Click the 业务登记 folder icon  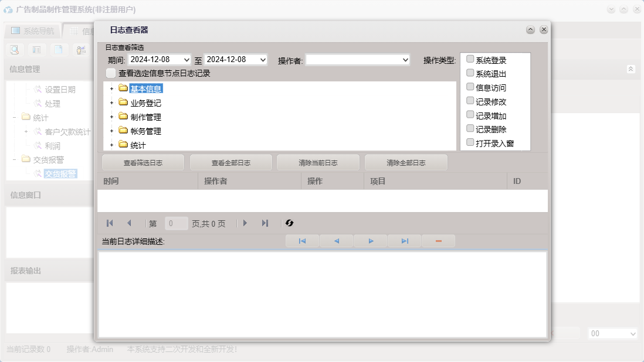click(x=123, y=102)
